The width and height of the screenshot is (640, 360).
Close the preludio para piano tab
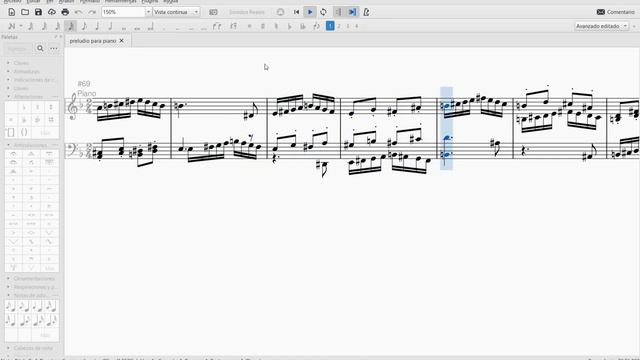121,41
